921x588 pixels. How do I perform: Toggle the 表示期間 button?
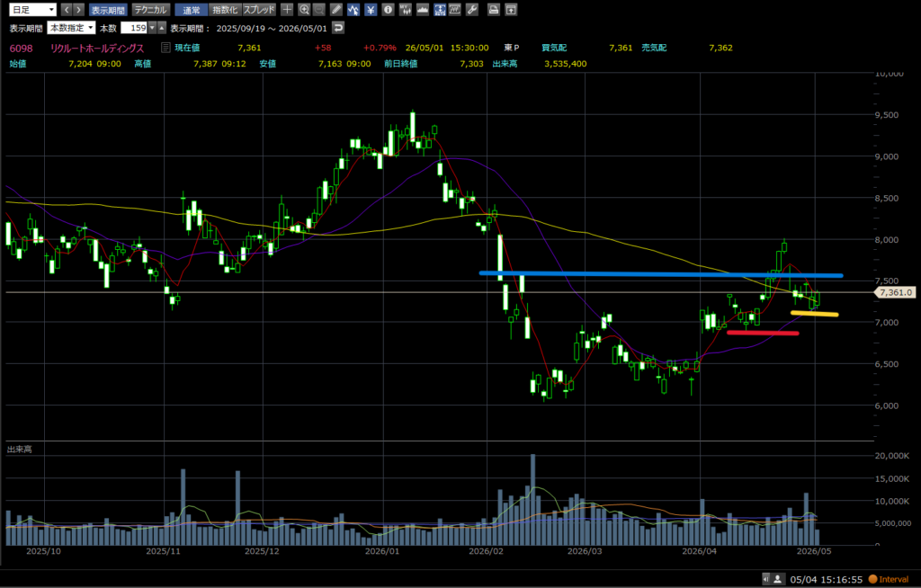click(108, 9)
